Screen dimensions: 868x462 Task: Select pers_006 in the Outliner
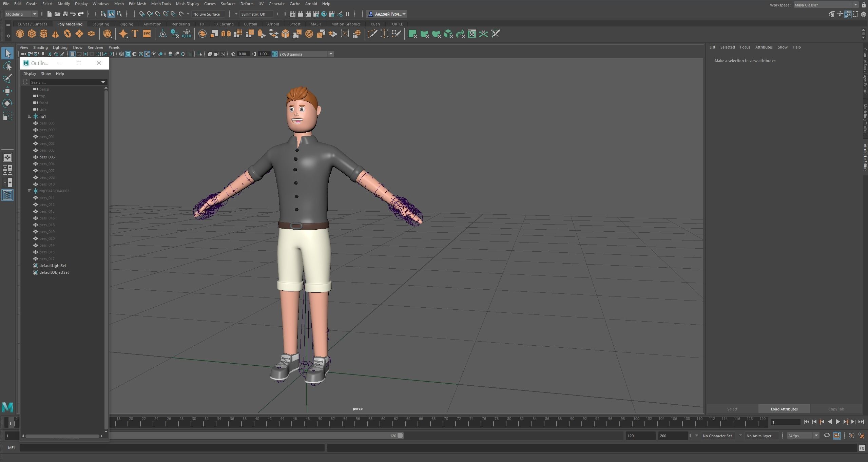[x=47, y=157]
